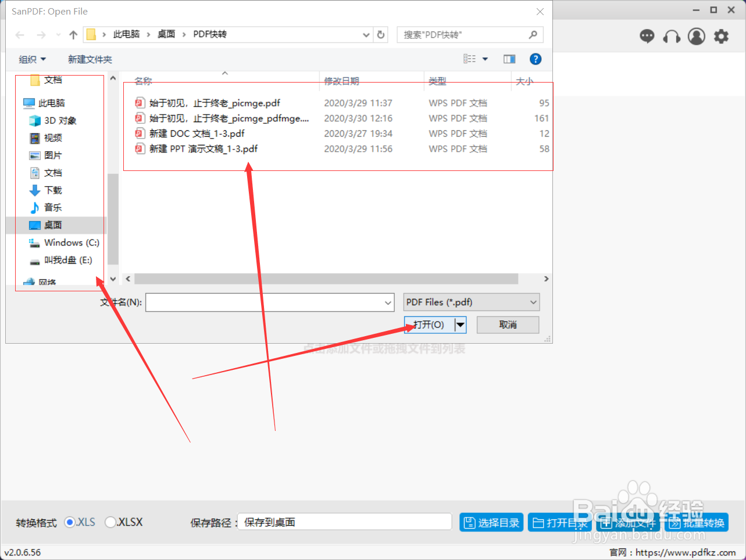Click the 取消 cancel button
Viewport: 746px width, 560px height.
point(507,324)
